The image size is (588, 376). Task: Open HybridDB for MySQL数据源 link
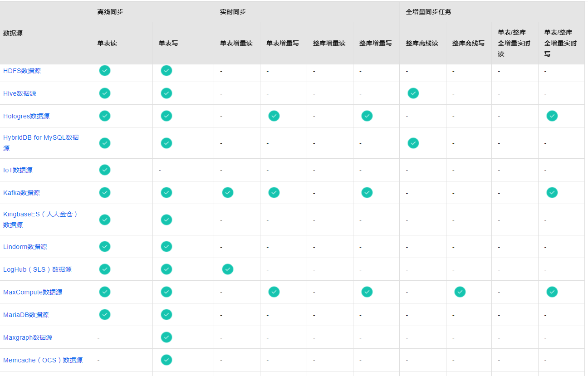pyautogui.click(x=41, y=143)
